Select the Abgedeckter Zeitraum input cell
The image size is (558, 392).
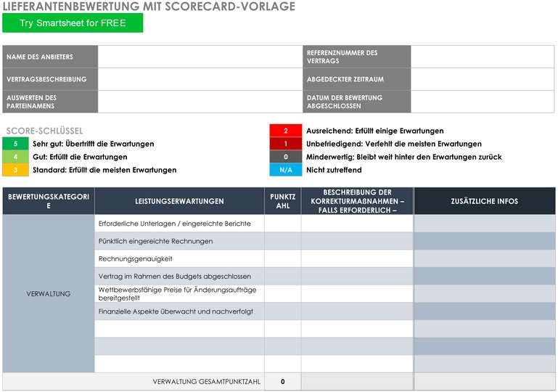point(483,79)
